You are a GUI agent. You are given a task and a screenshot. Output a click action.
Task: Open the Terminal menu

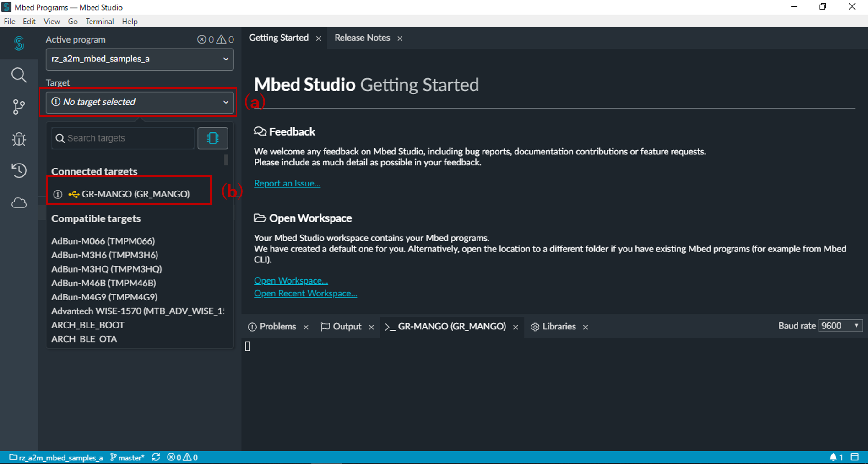tap(99, 22)
